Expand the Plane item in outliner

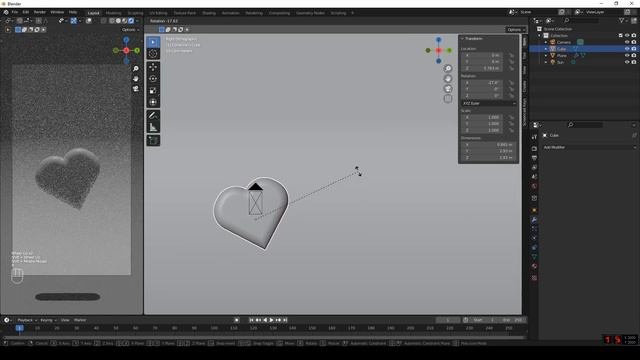546,56
